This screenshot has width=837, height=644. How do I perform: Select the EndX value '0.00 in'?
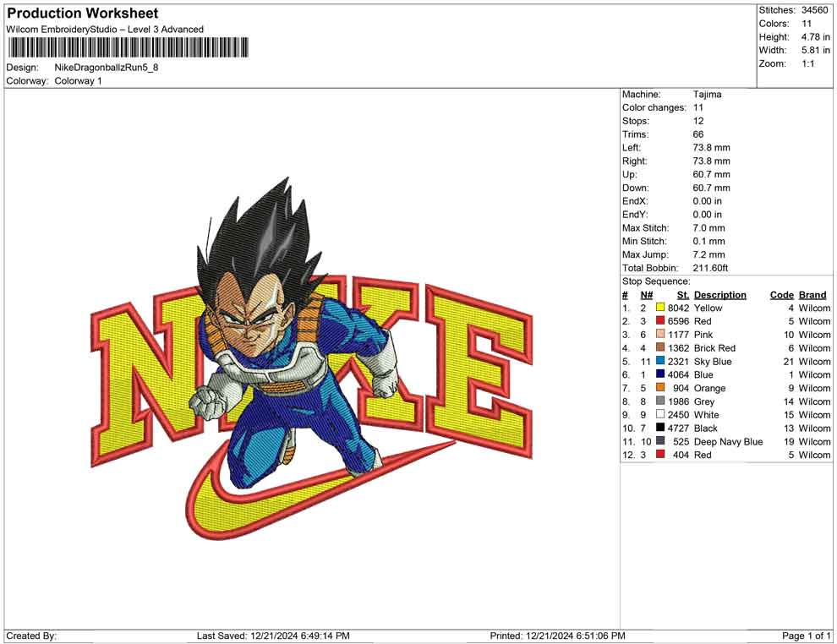pos(708,201)
